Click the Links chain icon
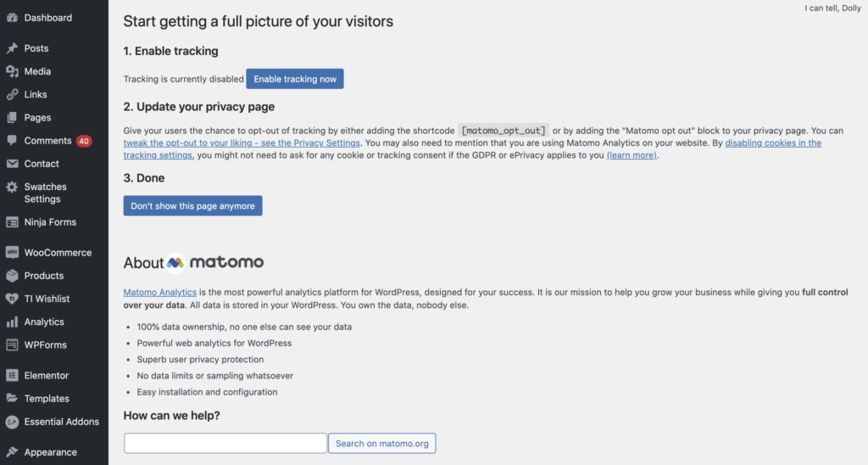Image resolution: width=868 pixels, height=465 pixels. coord(12,95)
